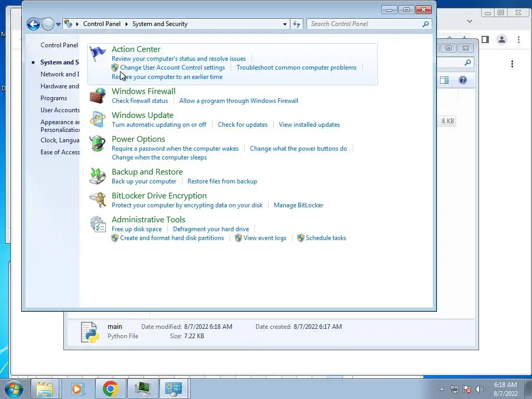Open the Windows Start orb
532x399 pixels.
[x=14, y=389]
